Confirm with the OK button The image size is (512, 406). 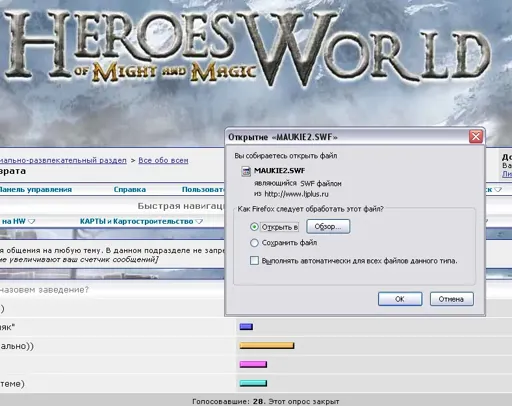400,299
